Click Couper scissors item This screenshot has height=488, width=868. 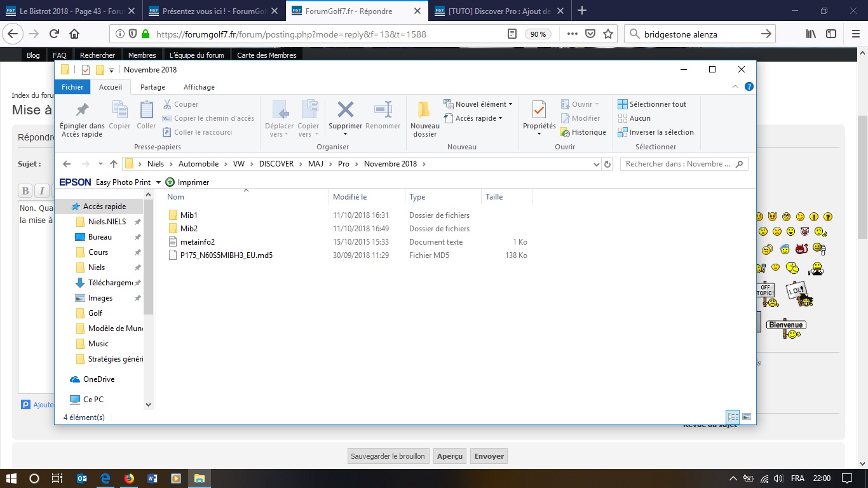click(180, 104)
